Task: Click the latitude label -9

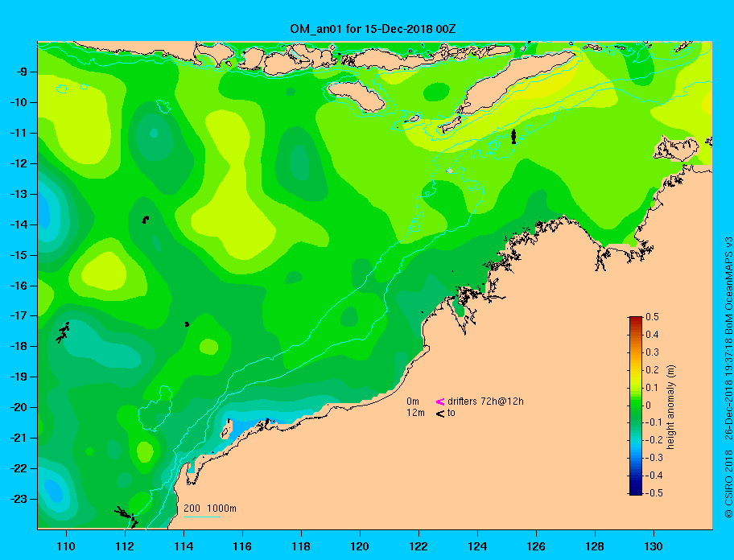Action: 20,72
